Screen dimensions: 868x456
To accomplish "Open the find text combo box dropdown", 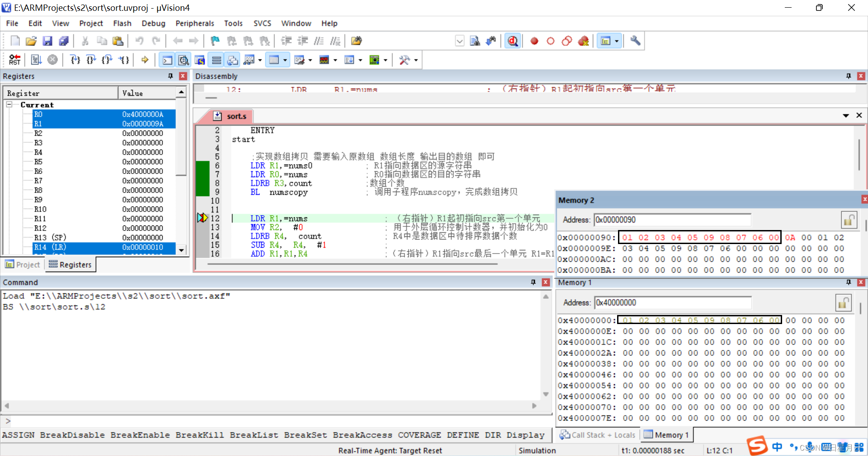I will coord(460,41).
